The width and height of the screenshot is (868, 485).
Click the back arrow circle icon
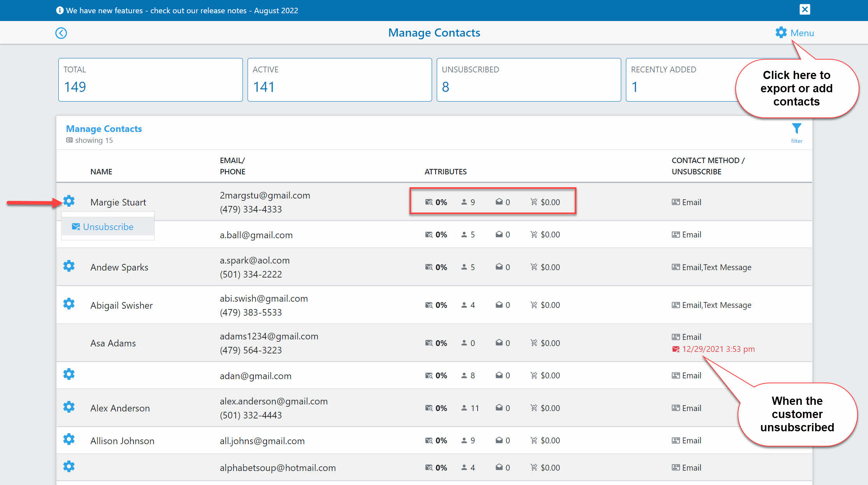61,33
